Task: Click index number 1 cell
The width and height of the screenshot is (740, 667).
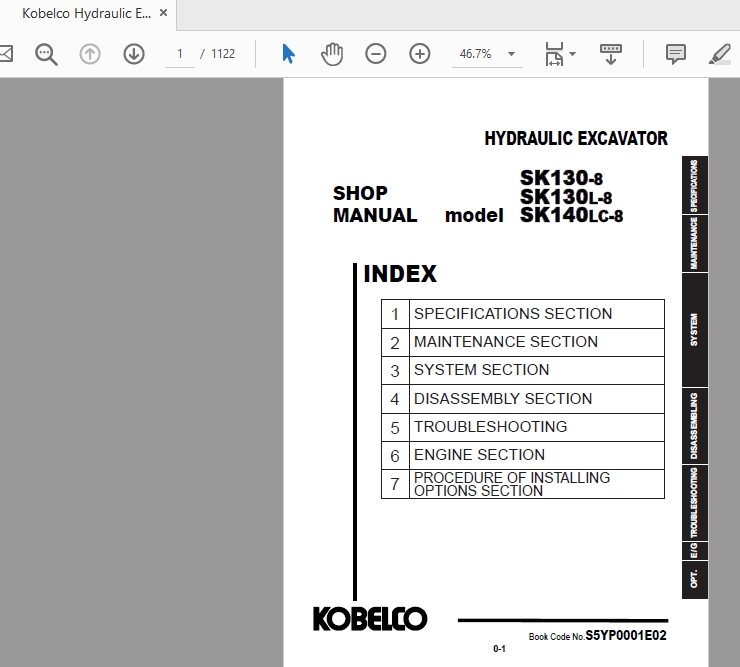Action: point(395,314)
